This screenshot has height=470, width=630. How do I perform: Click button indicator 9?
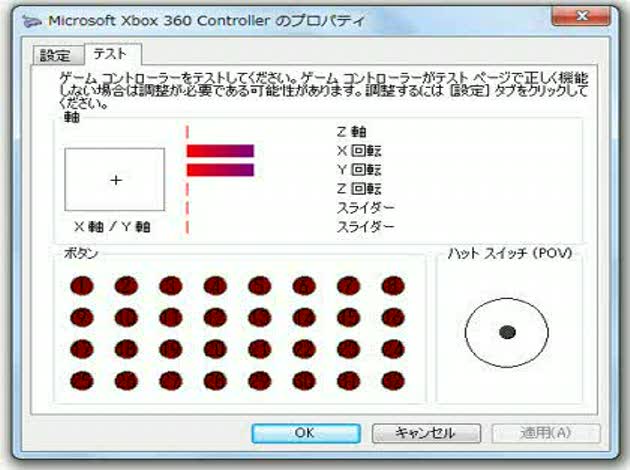(x=82, y=318)
